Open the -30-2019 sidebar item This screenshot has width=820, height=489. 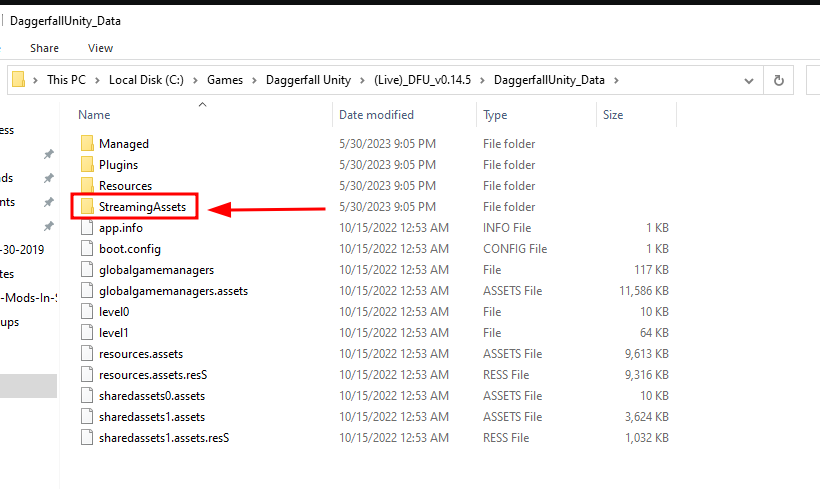tap(22, 249)
